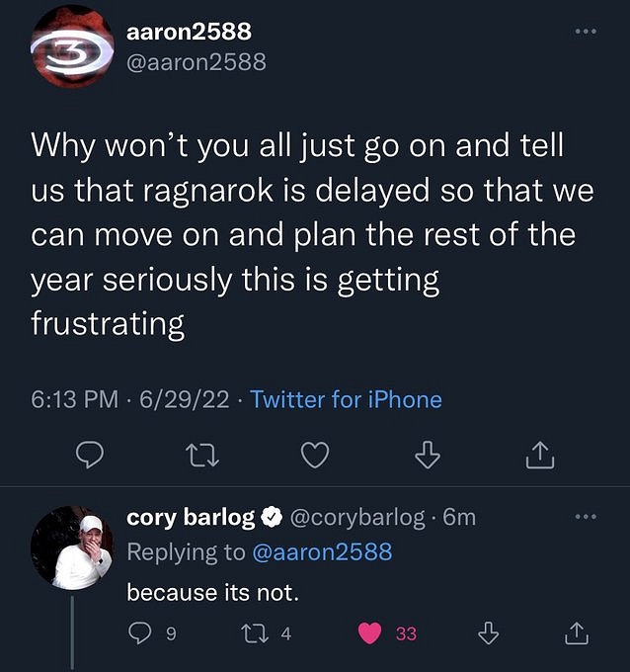
Task: Share cory barlog's reply
Action: [576, 633]
